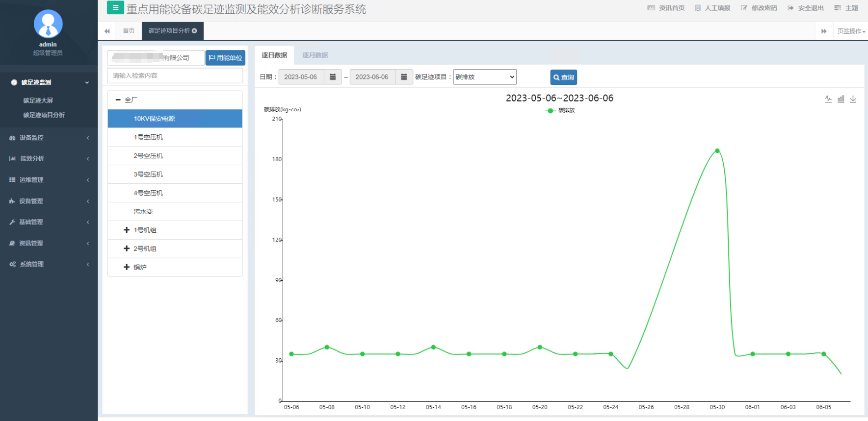Open the 碳足迹项目 dropdown

485,77
